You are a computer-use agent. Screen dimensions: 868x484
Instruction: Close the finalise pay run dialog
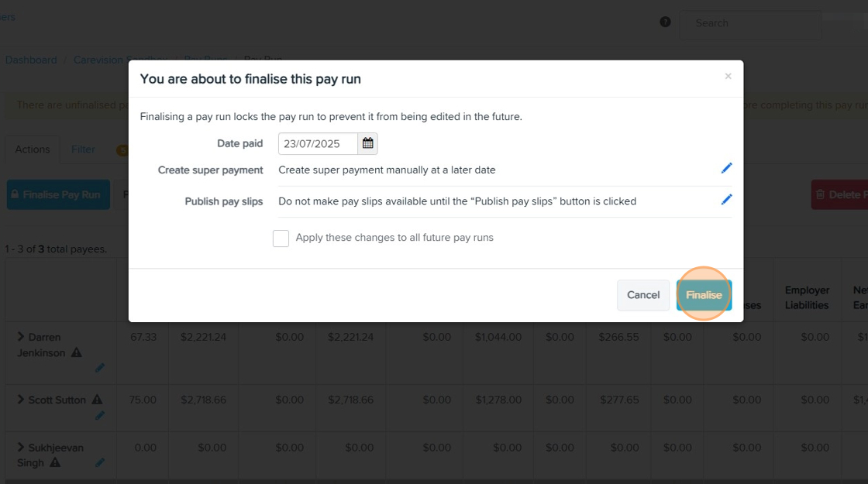tap(728, 76)
